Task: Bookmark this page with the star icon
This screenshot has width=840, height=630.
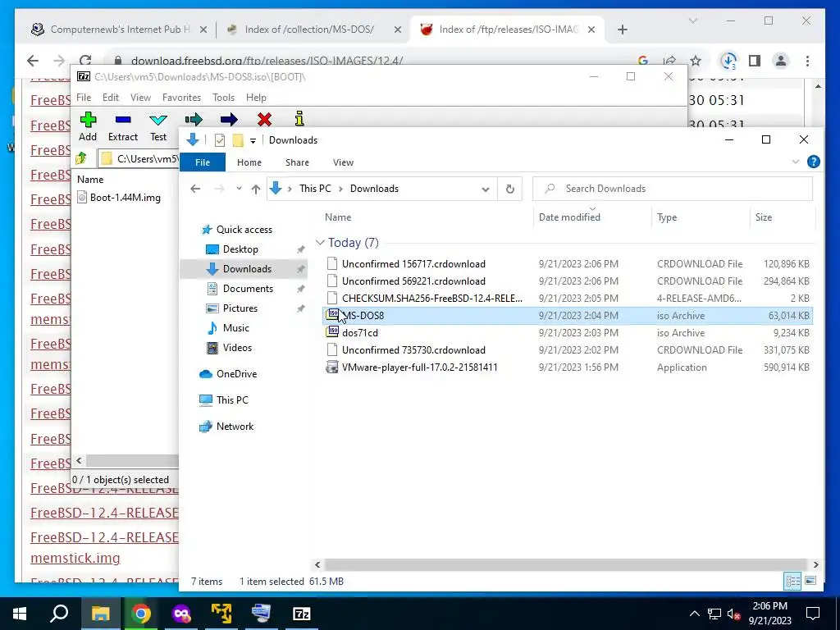Action: [x=696, y=61]
